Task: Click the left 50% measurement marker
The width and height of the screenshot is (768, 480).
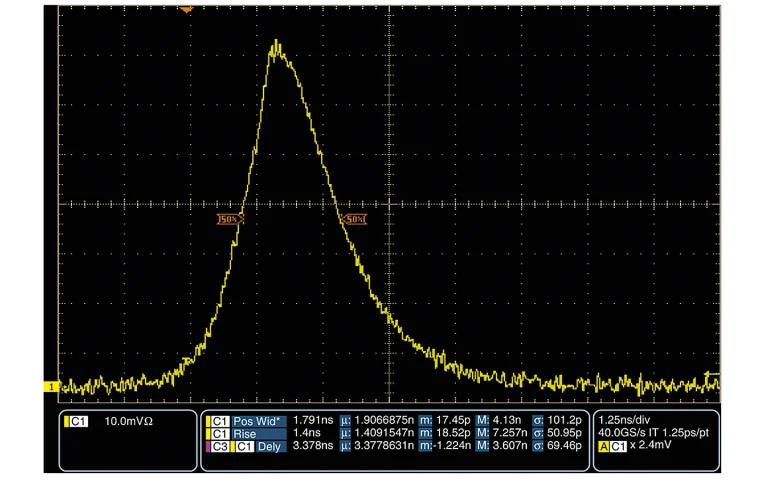Action: [x=230, y=219]
